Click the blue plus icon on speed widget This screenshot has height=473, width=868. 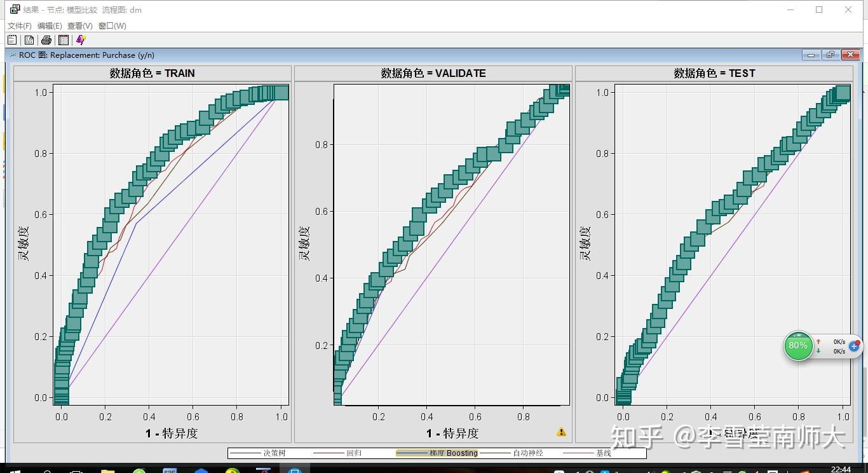pos(854,346)
